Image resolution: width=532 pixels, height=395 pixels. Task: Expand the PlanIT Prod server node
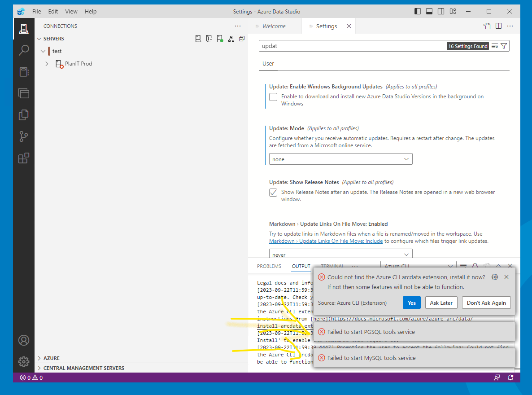point(47,64)
